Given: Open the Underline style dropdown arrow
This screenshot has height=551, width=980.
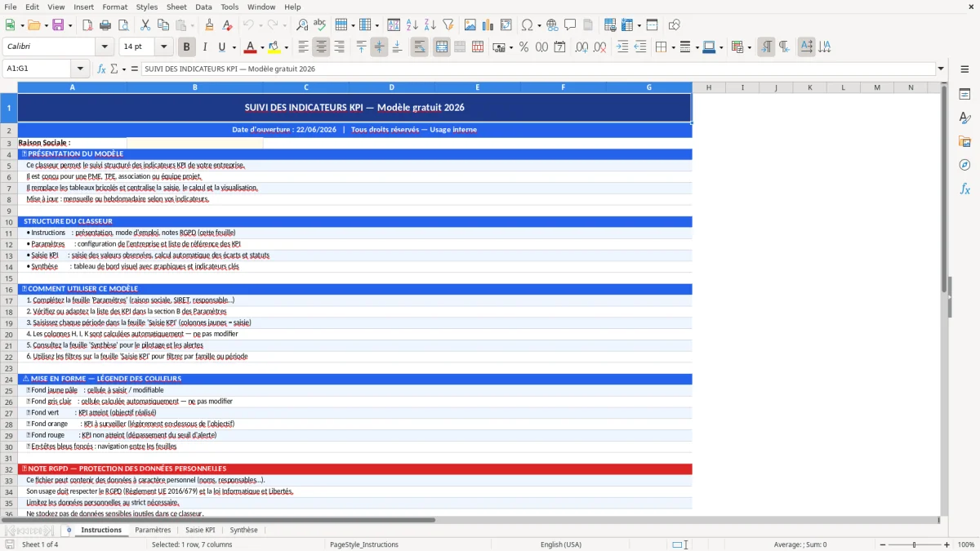Looking at the screenshot, I should point(234,47).
